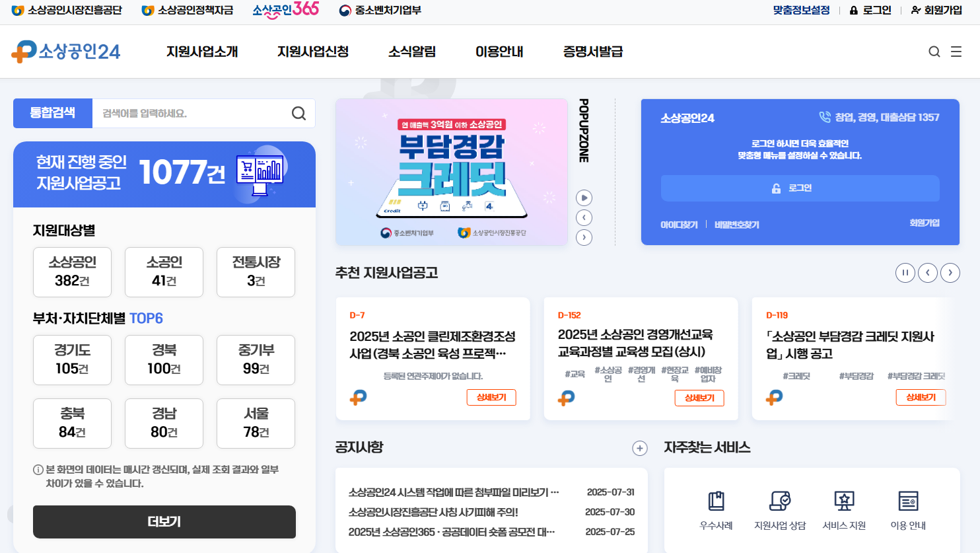Image resolution: width=980 pixels, height=553 pixels.
Task: Select the 전통시장 3건 category card
Action: [256, 272]
